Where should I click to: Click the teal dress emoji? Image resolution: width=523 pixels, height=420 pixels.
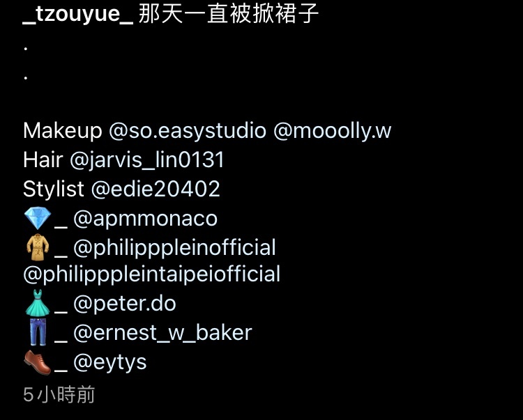[38, 303]
